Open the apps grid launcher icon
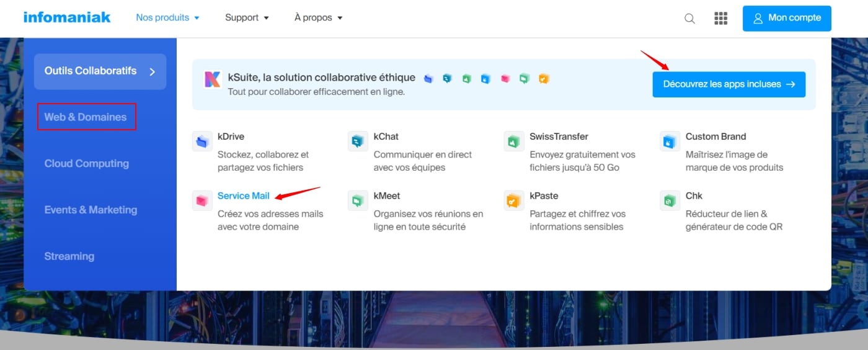This screenshot has width=868, height=350. (x=720, y=18)
